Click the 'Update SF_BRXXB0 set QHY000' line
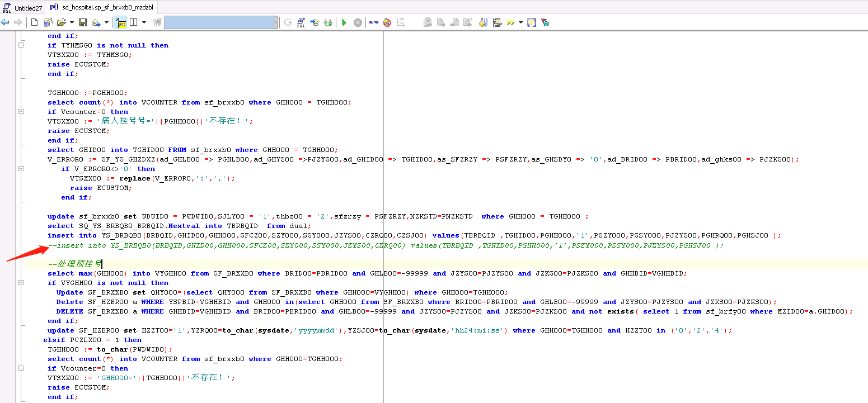Screen dimensions: 868x403 coord(283,292)
